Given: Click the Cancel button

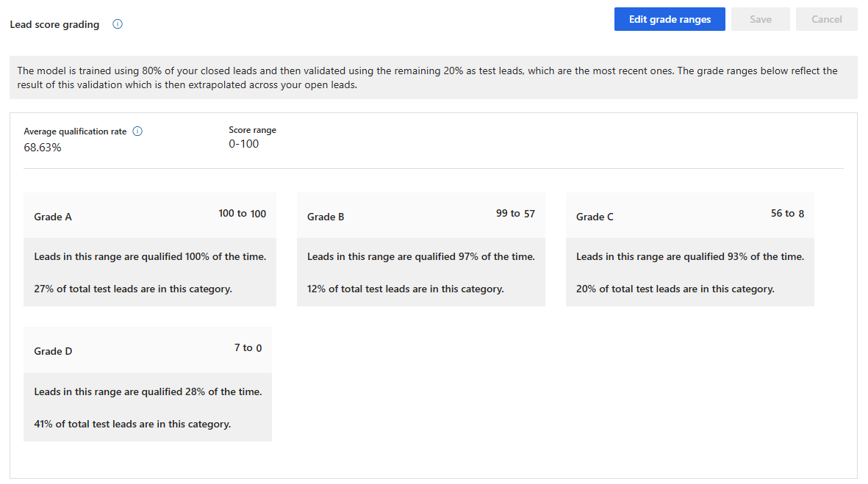Looking at the screenshot, I should coord(826,19).
